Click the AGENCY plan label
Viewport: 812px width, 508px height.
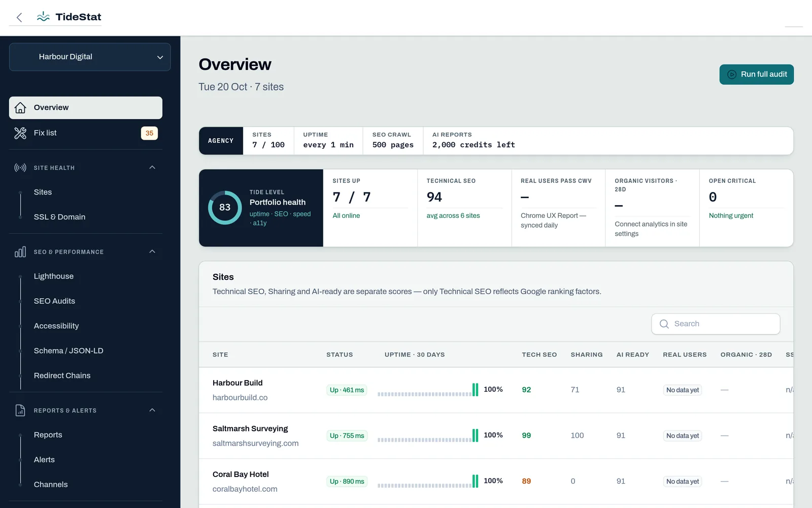221,141
